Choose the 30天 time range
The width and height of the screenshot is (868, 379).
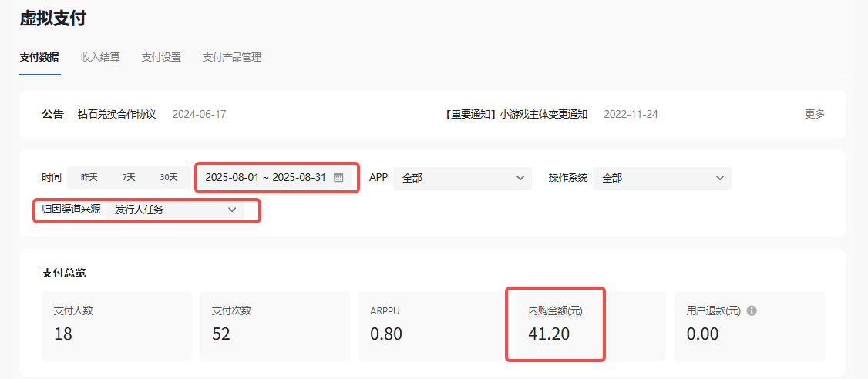(169, 177)
